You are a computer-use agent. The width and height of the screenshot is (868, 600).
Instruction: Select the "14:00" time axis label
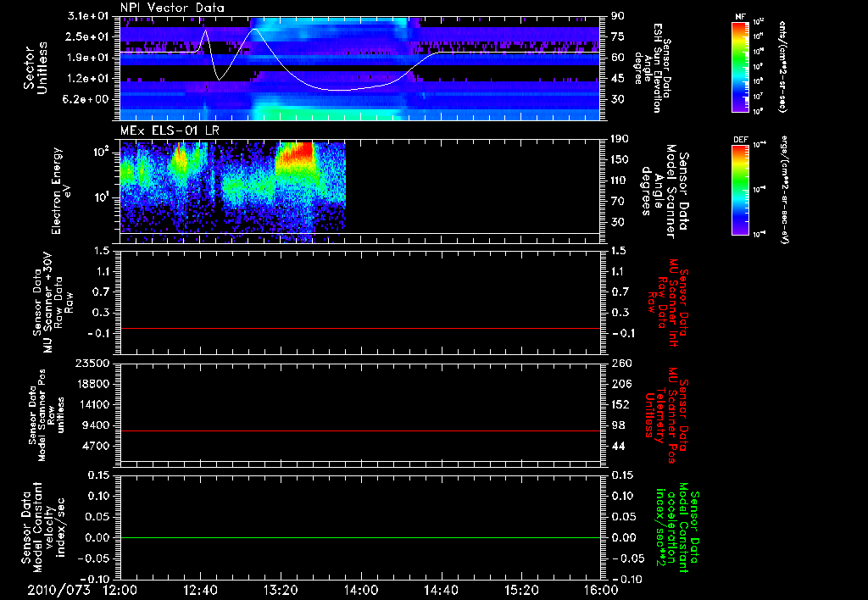[x=361, y=590]
